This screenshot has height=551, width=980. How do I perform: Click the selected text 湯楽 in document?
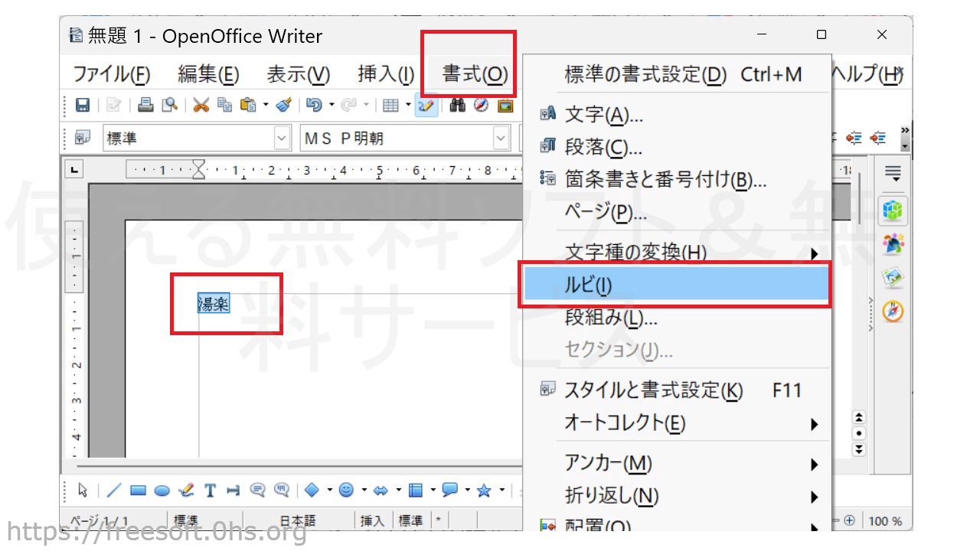(214, 304)
